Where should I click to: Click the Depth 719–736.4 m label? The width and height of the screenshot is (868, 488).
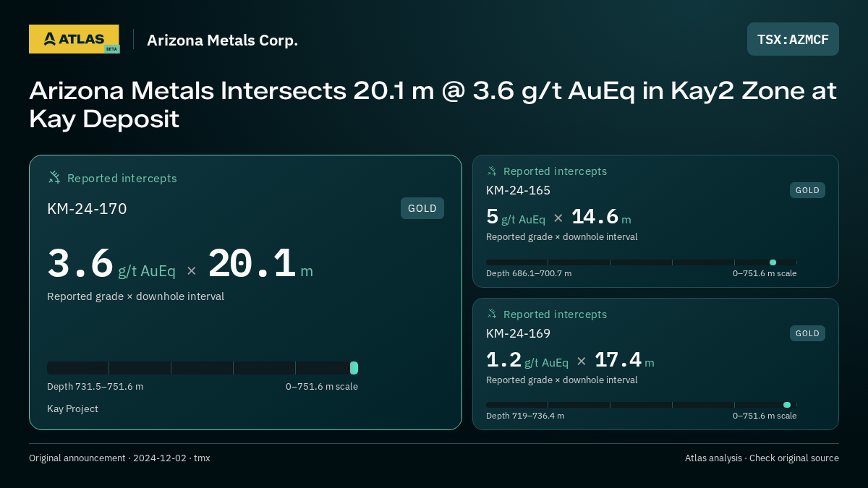525,416
